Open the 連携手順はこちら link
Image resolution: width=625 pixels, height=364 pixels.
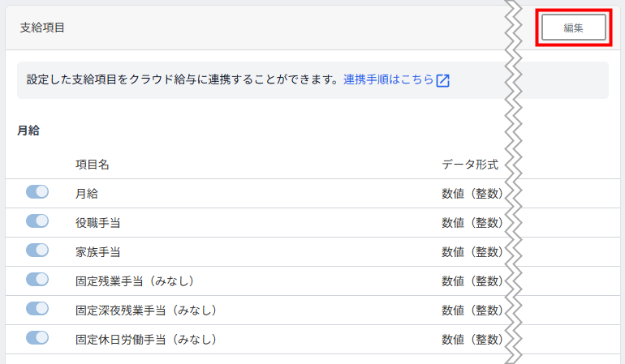coord(388,80)
